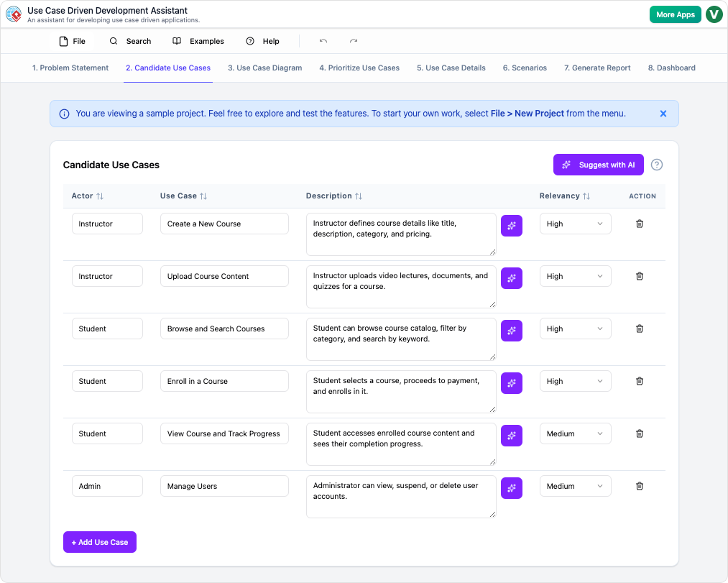Click the Add Use Case button
Viewport: 728px width, 583px height.
100,542
